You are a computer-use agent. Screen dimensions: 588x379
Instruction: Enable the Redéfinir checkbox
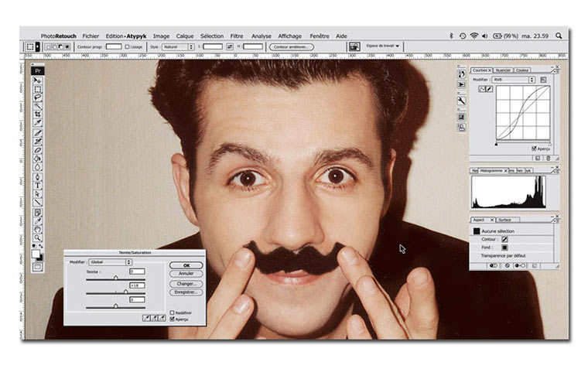(x=172, y=312)
